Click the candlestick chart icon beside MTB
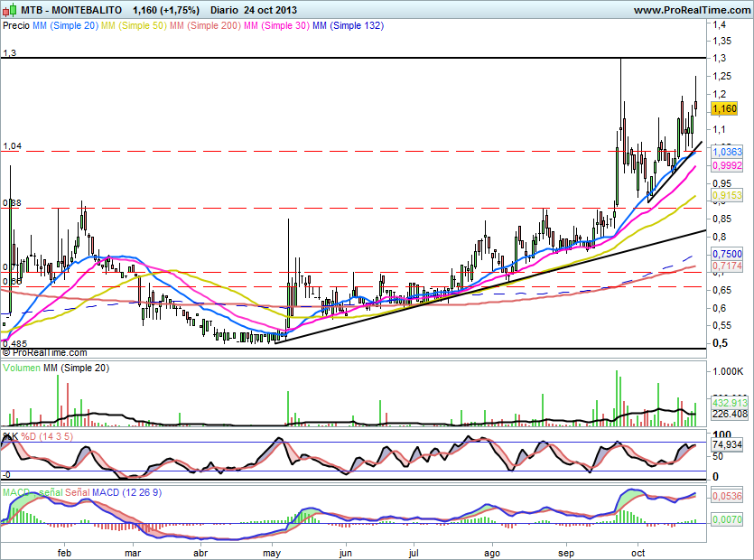754x560 pixels. point(10,10)
